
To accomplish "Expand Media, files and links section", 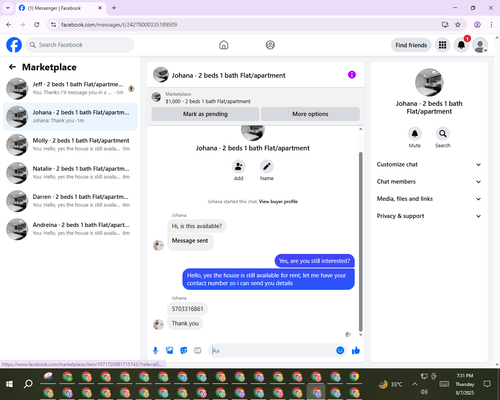I will [429, 199].
